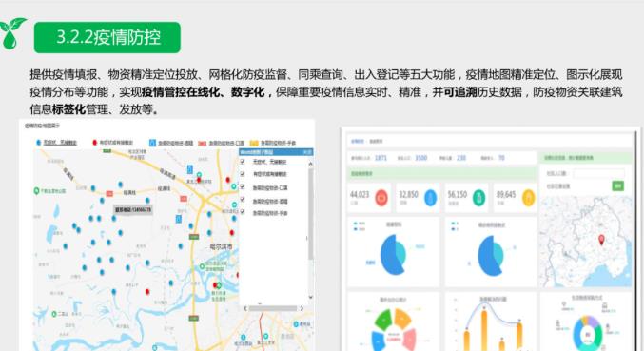Toggle the 无症状、无接触史 layer checkbox

point(243,162)
